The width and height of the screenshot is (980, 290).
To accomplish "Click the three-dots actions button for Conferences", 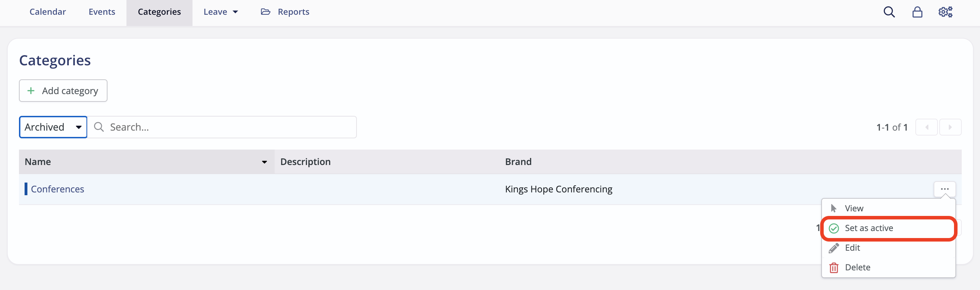I will [x=945, y=189].
